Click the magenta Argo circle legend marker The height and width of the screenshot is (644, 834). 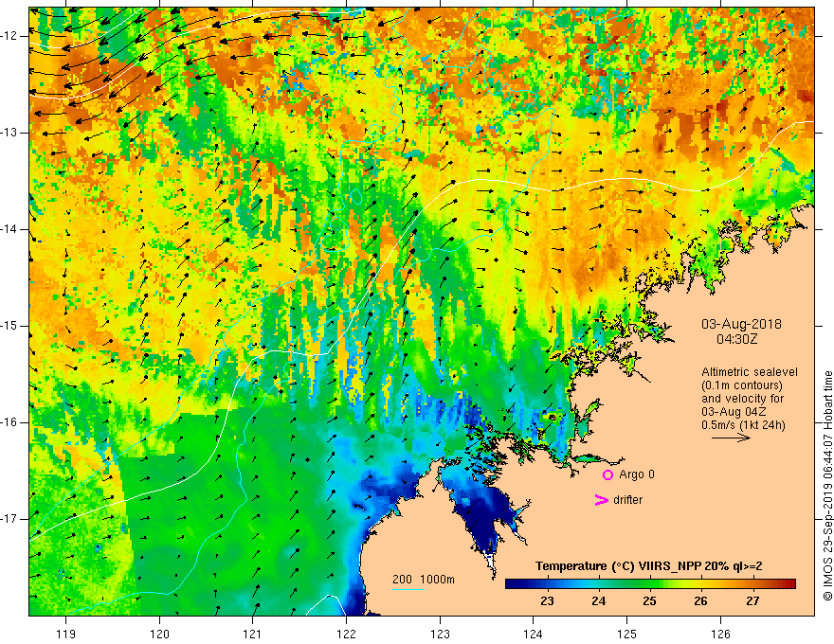click(x=607, y=474)
